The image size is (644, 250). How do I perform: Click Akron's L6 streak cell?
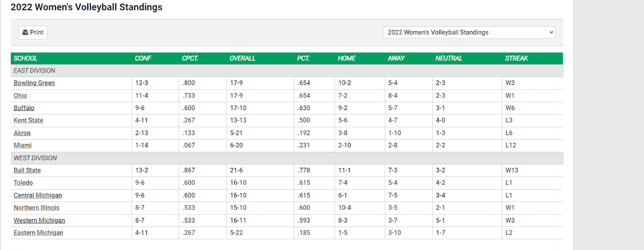click(509, 133)
